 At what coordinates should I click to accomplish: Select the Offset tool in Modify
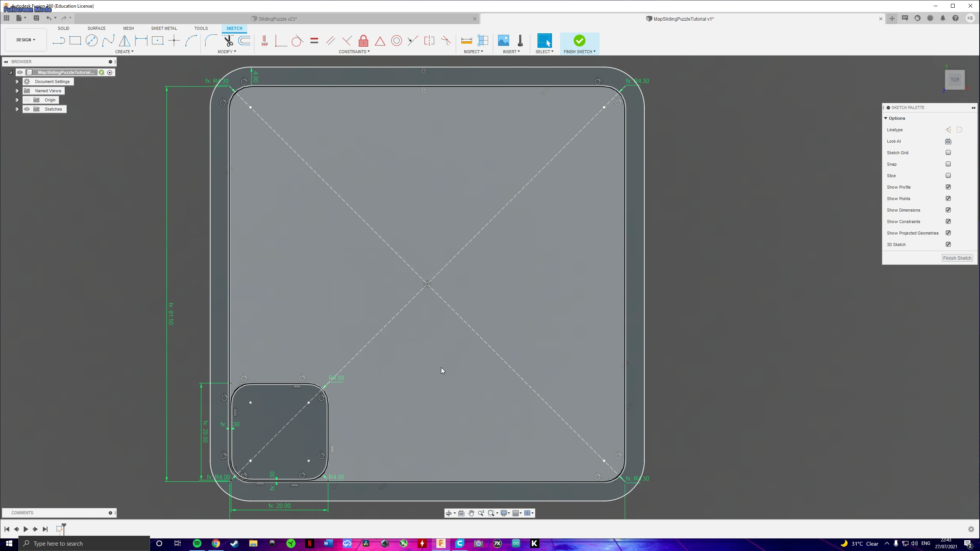[x=245, y=40]
